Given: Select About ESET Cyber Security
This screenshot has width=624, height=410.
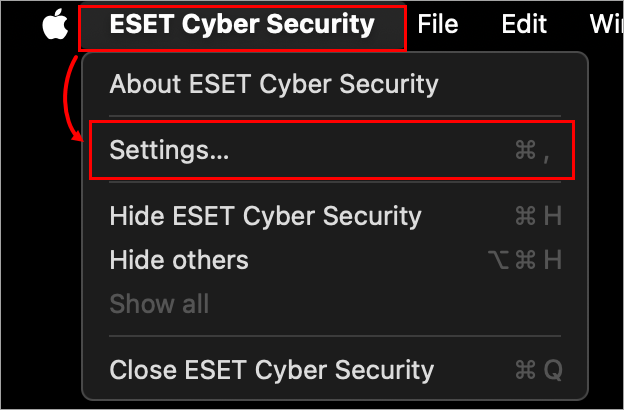Looking at the screenshot, I should click(x=273, y=84).
